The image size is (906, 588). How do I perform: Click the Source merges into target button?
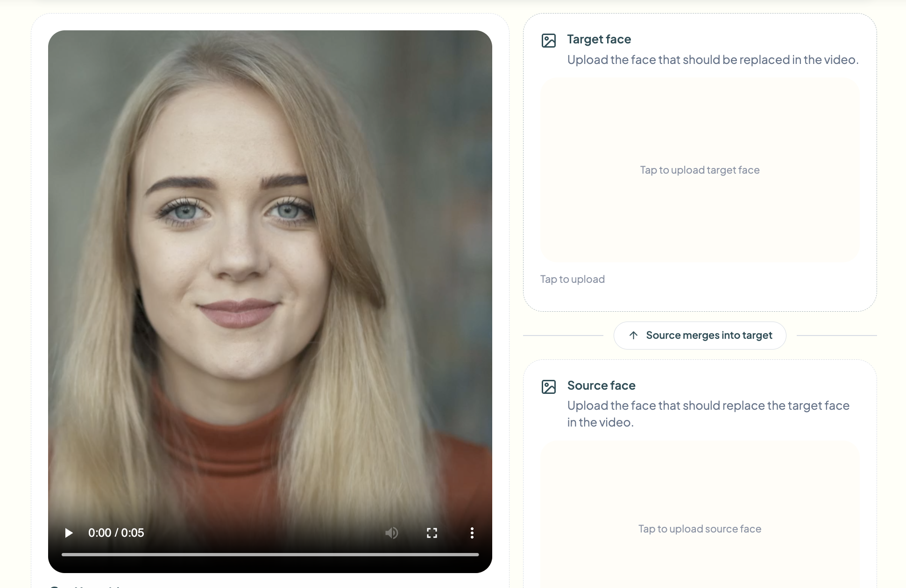pyautogui.click(x=700, y=336)
